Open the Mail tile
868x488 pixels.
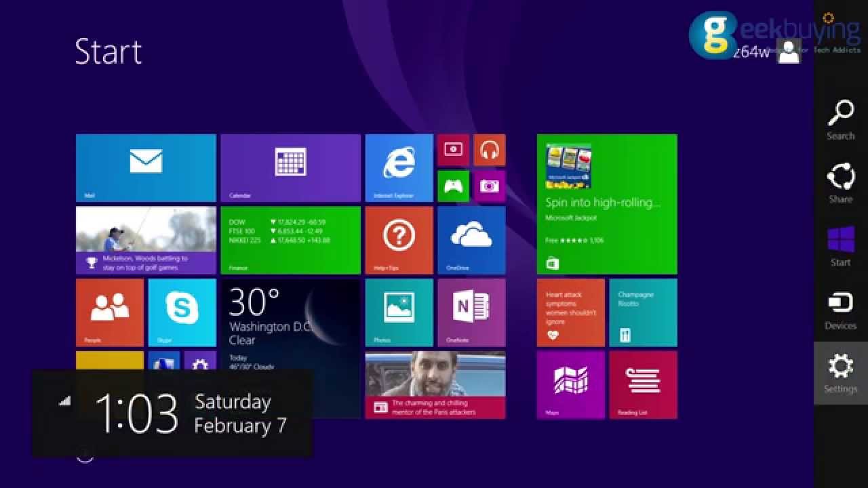[x=146, y=168]
